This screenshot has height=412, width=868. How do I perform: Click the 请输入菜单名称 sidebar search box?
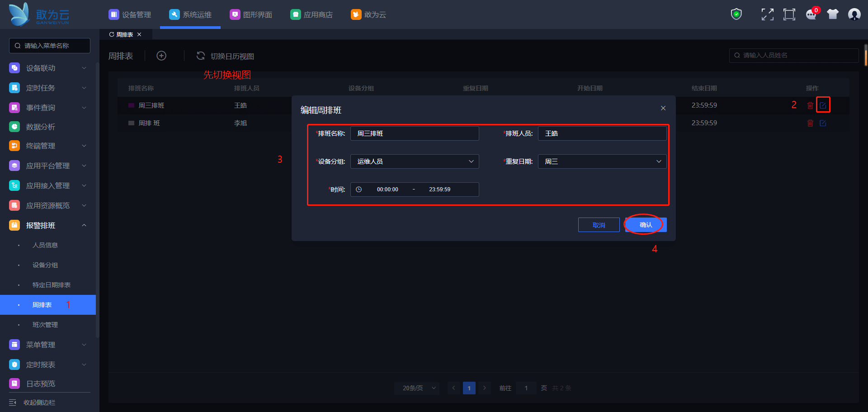pos(50,46)
